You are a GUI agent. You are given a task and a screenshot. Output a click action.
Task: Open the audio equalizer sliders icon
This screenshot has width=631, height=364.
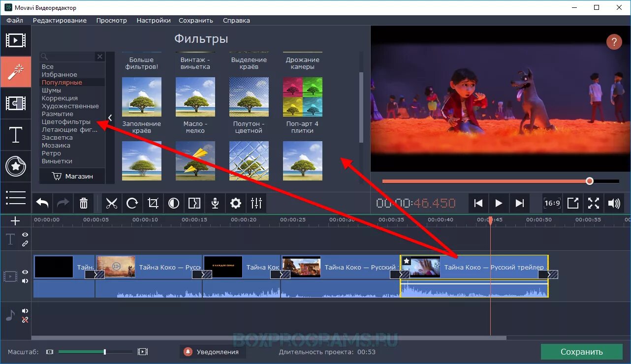click(x=256, y=203)
